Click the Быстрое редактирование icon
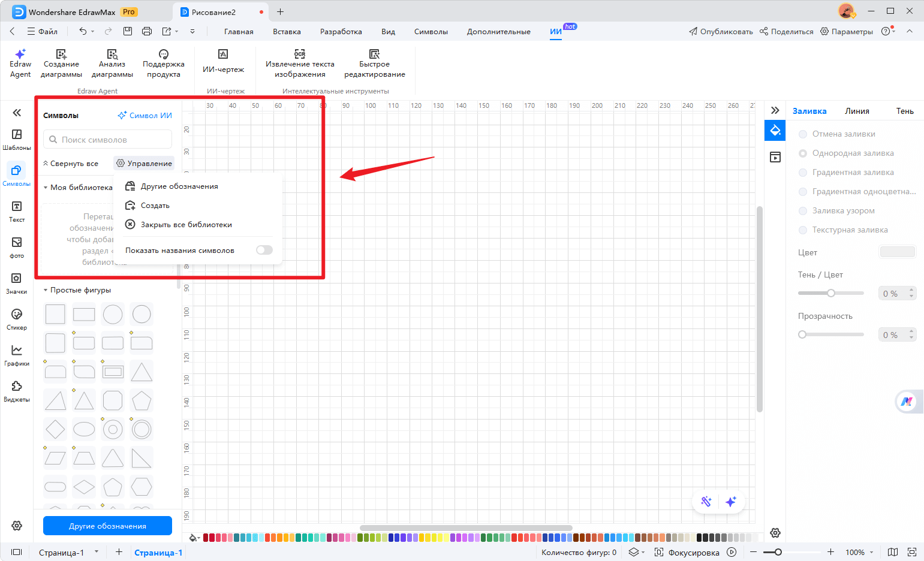This screenshot has height=561, width=924. click(x=374, y=55)
